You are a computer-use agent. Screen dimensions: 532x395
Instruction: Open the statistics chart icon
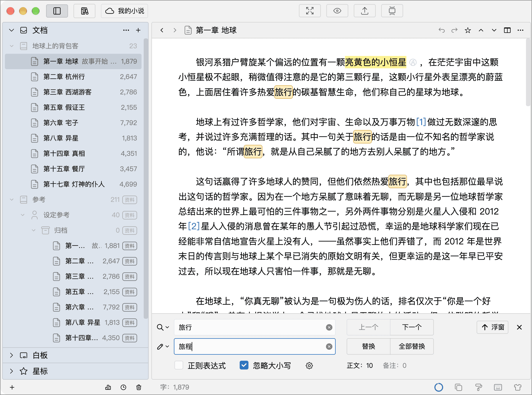pos(108,387)
